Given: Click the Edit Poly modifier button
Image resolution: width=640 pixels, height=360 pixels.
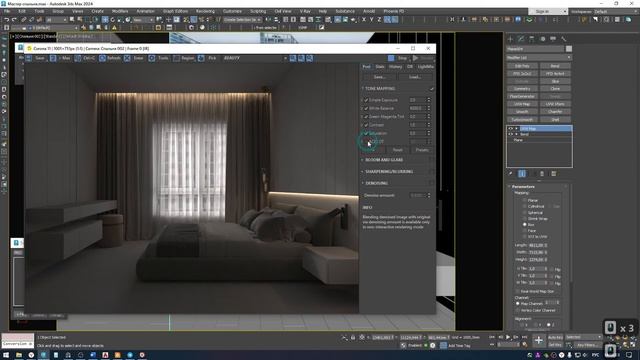Looking at the screenshot, I should click(x=522, y=66).
